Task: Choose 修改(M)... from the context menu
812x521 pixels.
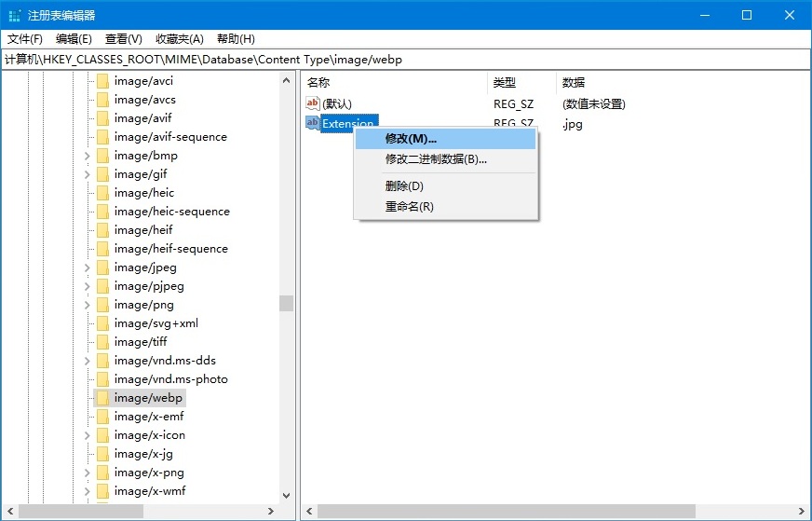Action: click(445, 139)
